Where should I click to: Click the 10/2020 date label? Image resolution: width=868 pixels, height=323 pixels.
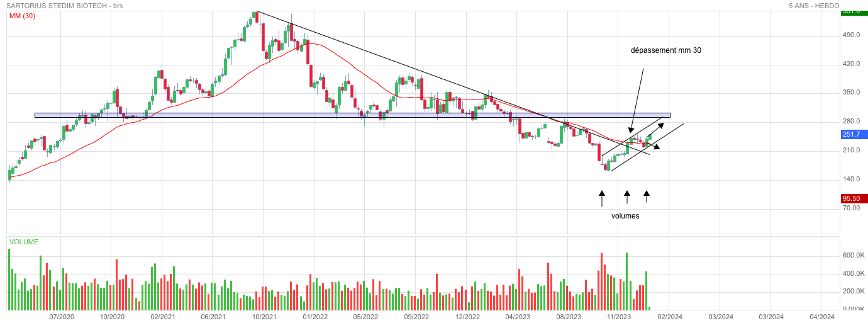point(112,317)
